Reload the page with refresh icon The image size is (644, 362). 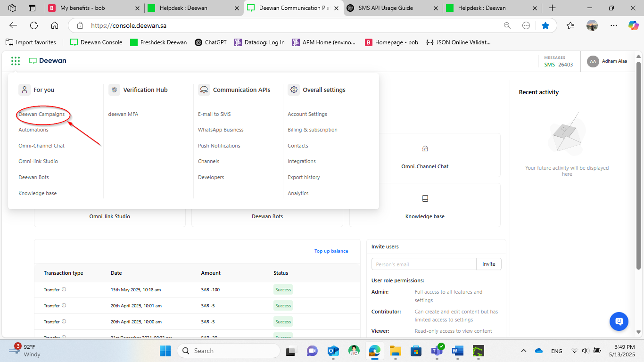34,25
